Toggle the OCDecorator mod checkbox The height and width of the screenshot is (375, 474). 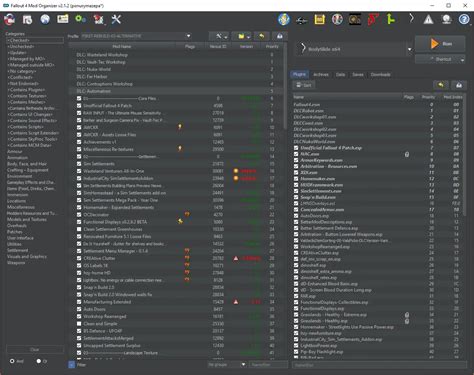(x=79, y=215)
